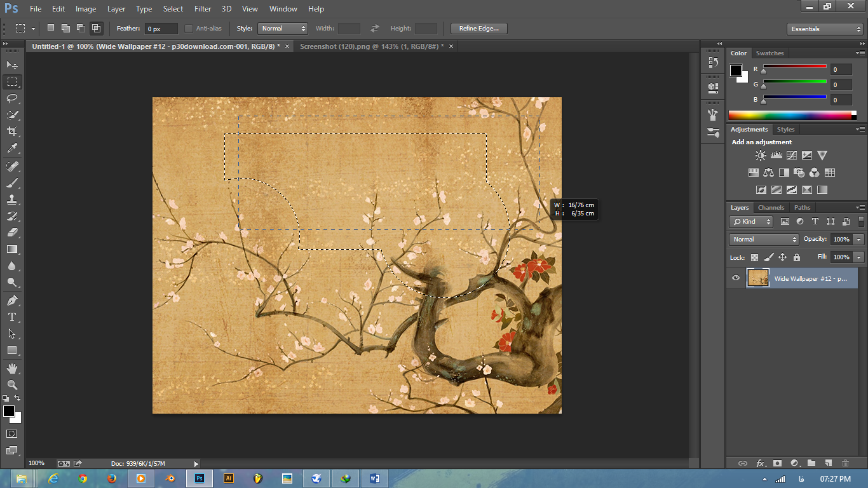Screen dimensions: 868x488
Task: Click the Refine Edge button
Action: pos(479,29)
